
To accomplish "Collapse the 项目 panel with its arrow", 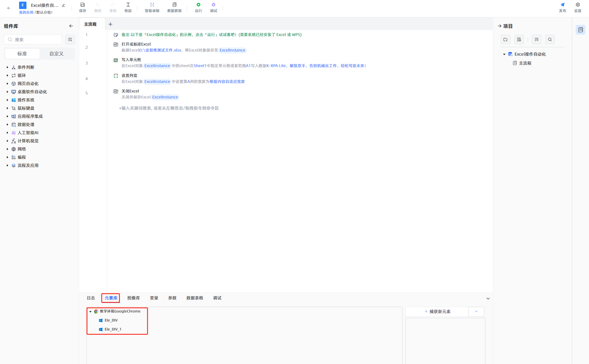I will (500, 26).
